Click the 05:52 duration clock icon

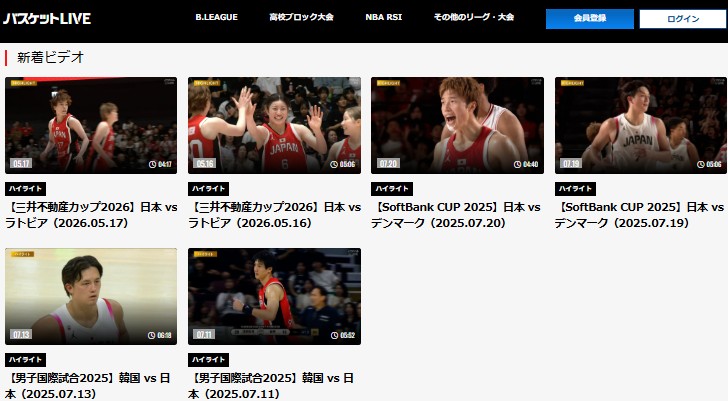click(334, 335)
